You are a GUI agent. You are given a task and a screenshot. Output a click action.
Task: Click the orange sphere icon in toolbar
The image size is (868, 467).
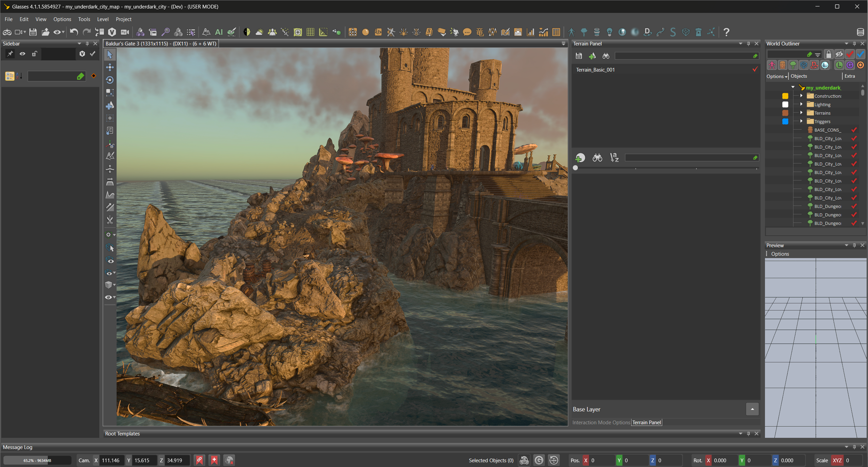coord(365,32)
